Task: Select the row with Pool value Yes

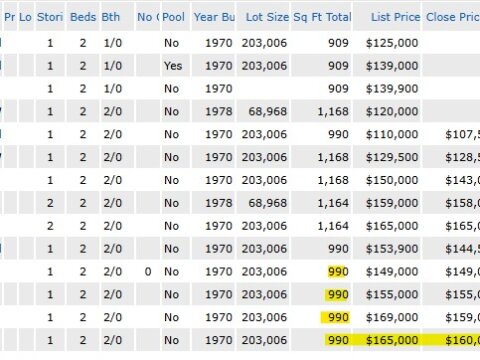Action: tap(240, 66)
